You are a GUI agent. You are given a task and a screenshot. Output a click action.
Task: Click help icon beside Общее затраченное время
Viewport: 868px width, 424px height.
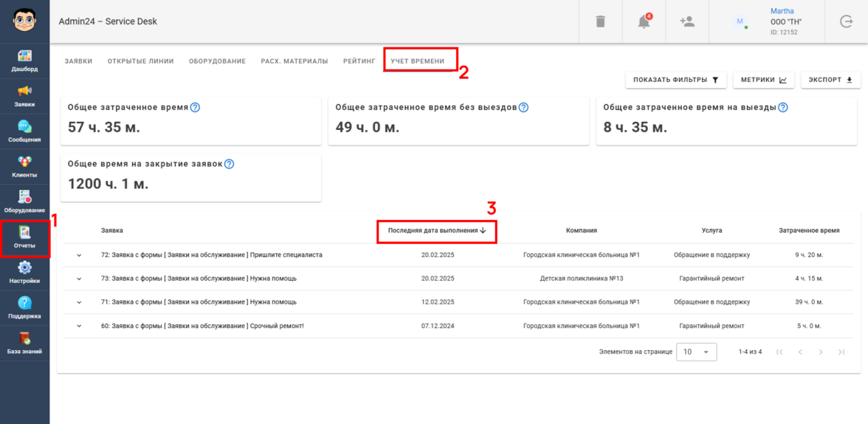tap(195, 107)
